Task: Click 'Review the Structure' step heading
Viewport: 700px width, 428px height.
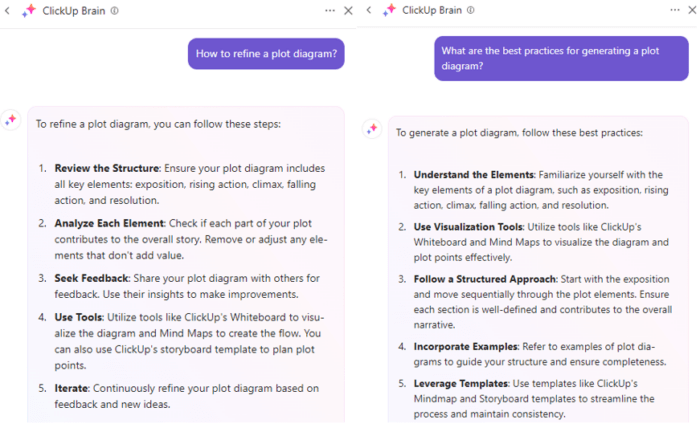Action: (x=105, y=168)
